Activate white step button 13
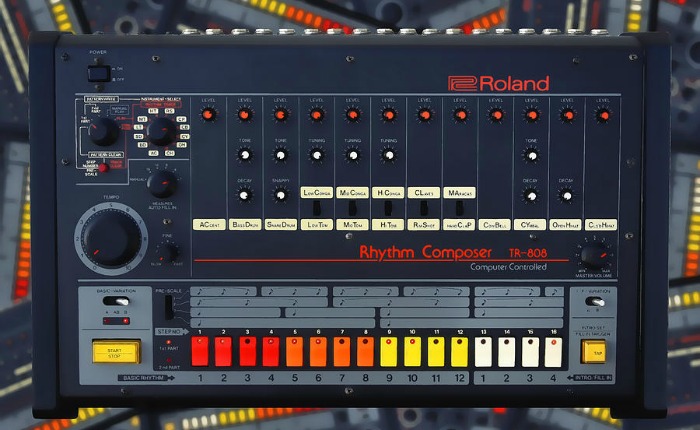Image resolution: width=700 pixels, height=430 pixels. tap(483, 352)
